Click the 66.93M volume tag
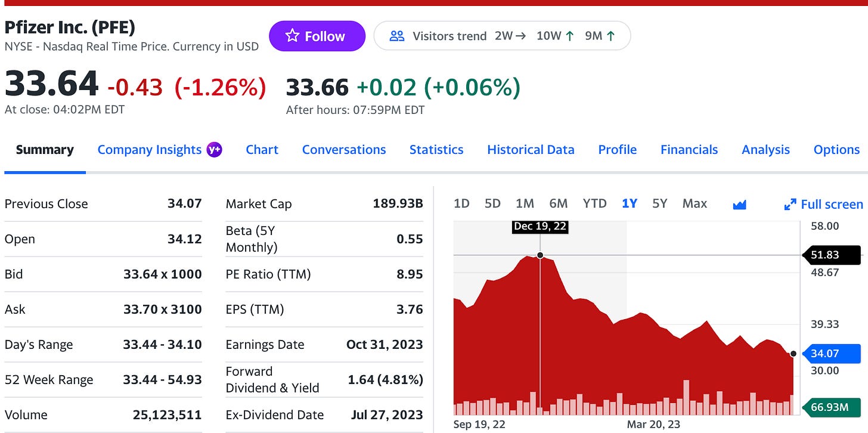 832,407
